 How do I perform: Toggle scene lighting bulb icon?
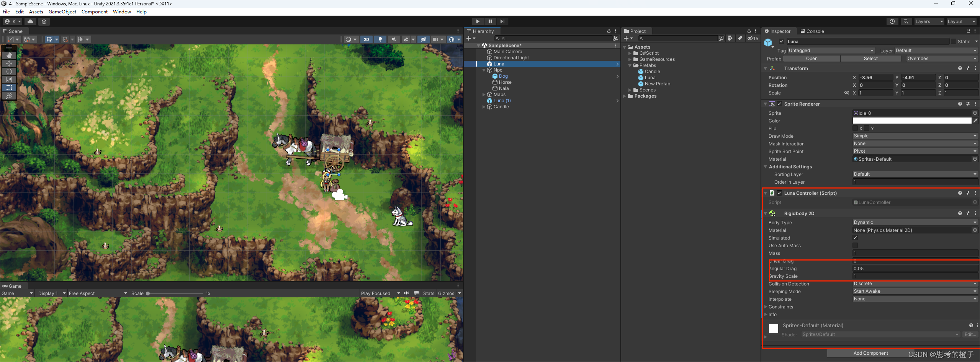pyautogui.click(x=380, y=39)
